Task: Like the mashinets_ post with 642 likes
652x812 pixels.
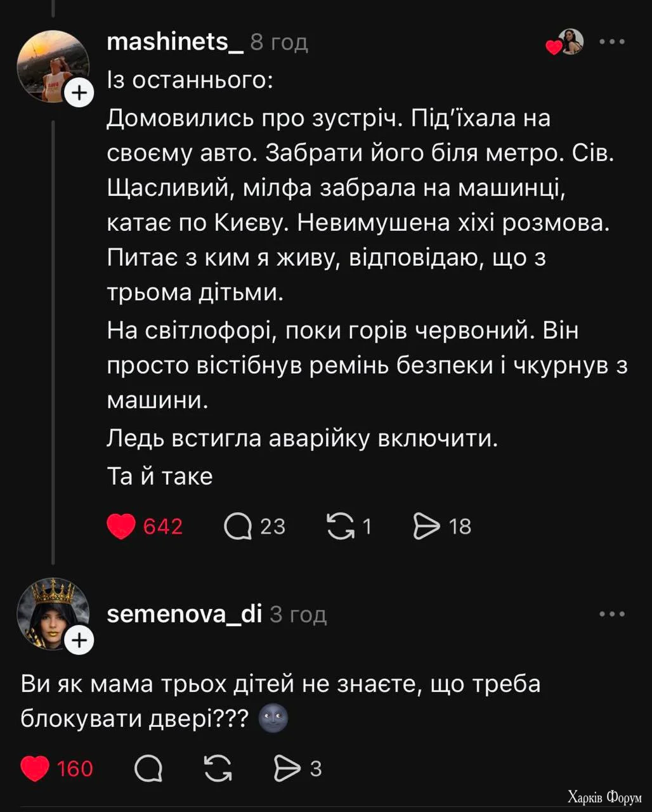Action: [x=121, y=527]
